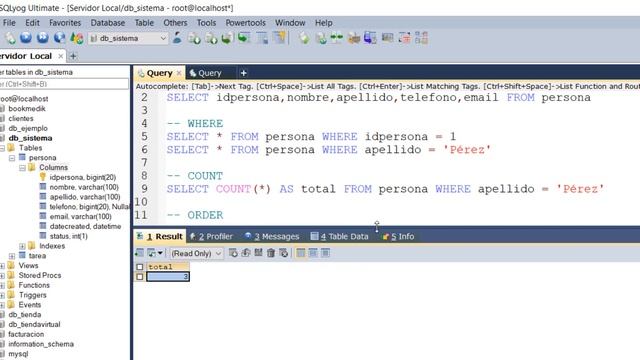Select the information_schema database
This screenshot has height=360, width=640.
[x=41, y=344]
